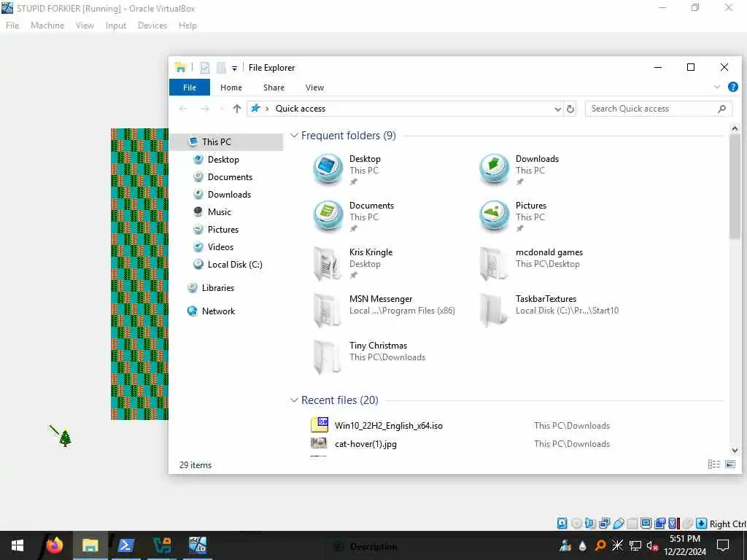Image resolution: width=747 pixels, height=560 pixels.
Task: Open the TaskbarTextures folder
Action: [x=549, y=309]
